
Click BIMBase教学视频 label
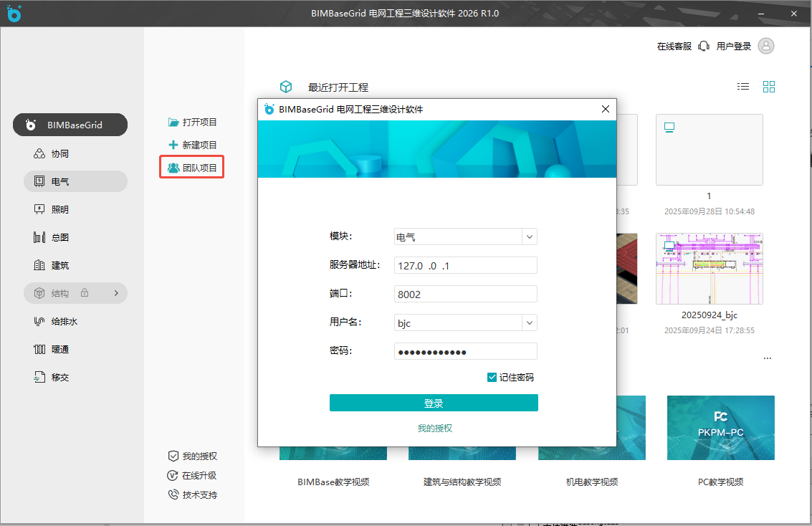point(333,482)
